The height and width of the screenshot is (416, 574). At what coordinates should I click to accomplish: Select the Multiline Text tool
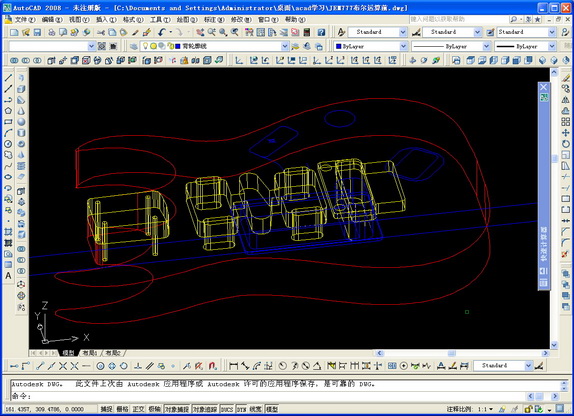point(8,276)
